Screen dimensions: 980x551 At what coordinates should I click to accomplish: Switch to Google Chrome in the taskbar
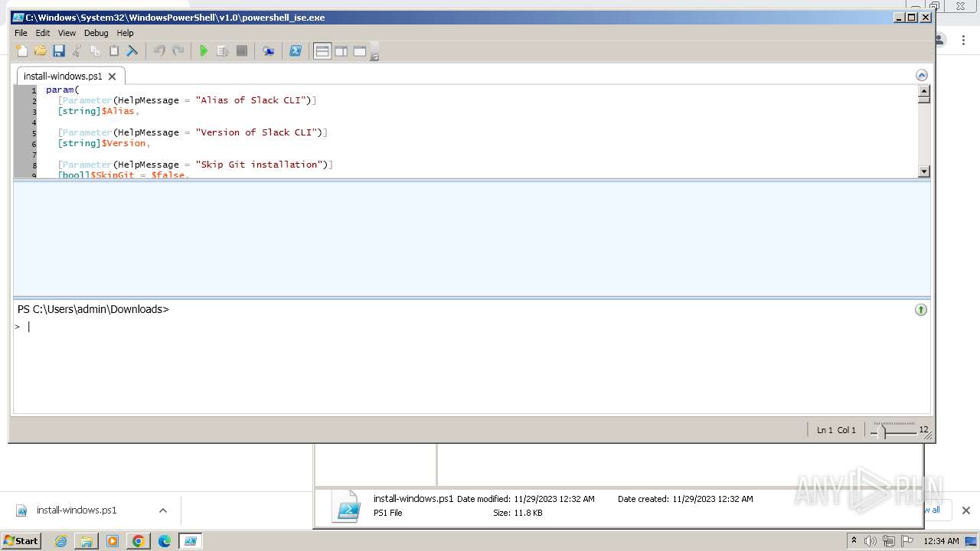pyautogui.click(x=139, y=541)
